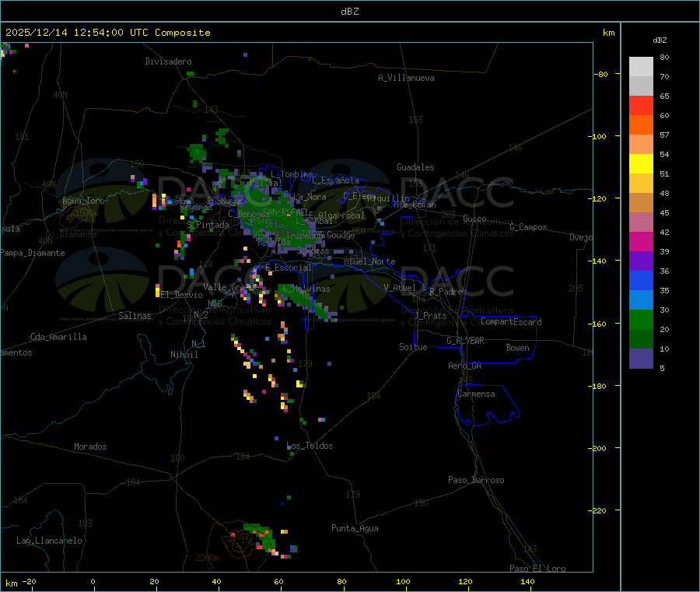This screenshot has height=592, width=700.
Task: Click the Goudge map label
Action: click(341, 235)
